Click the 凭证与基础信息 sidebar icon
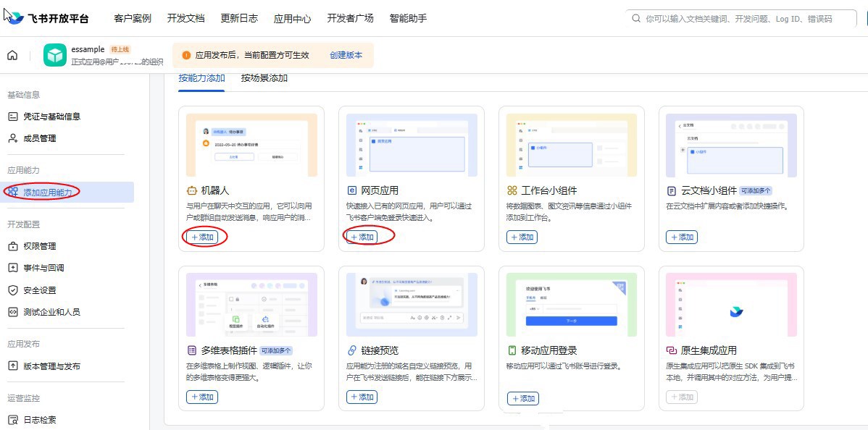The width and height of the screenshot is (868, 430). coord(12,117)
